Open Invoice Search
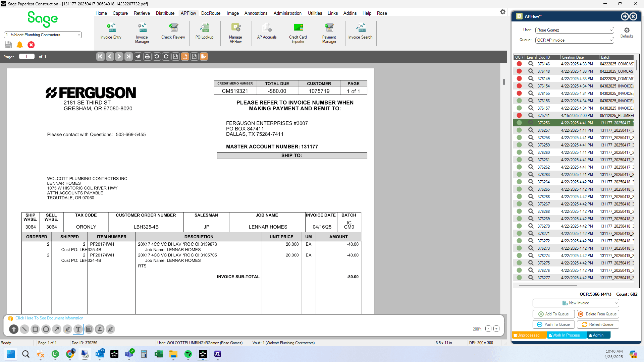 coord(360,32)
